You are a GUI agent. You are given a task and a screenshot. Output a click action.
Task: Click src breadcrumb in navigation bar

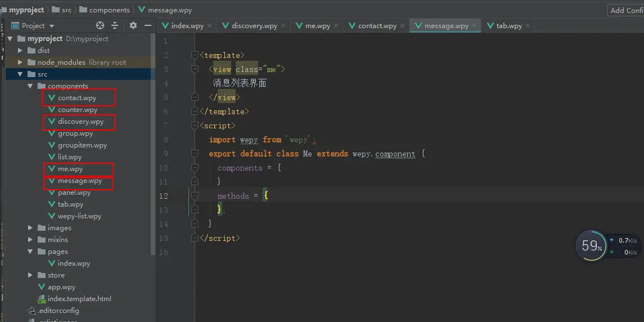[x=62, y=10]
